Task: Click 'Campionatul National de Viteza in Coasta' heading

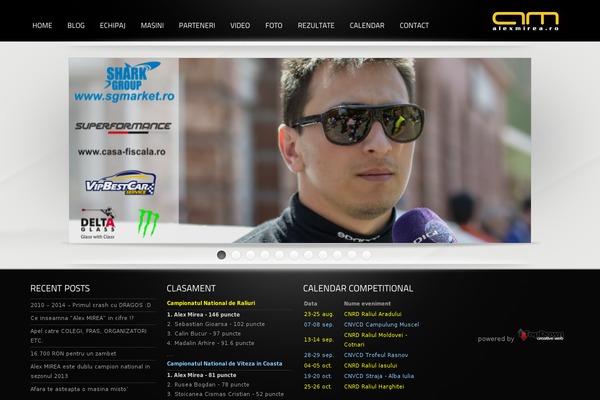Action: [224, 364]
